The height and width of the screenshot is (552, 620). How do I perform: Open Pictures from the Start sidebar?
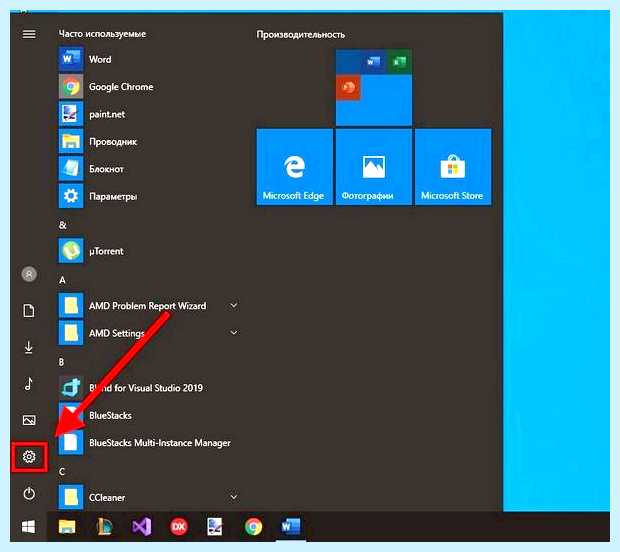[29, 420]
